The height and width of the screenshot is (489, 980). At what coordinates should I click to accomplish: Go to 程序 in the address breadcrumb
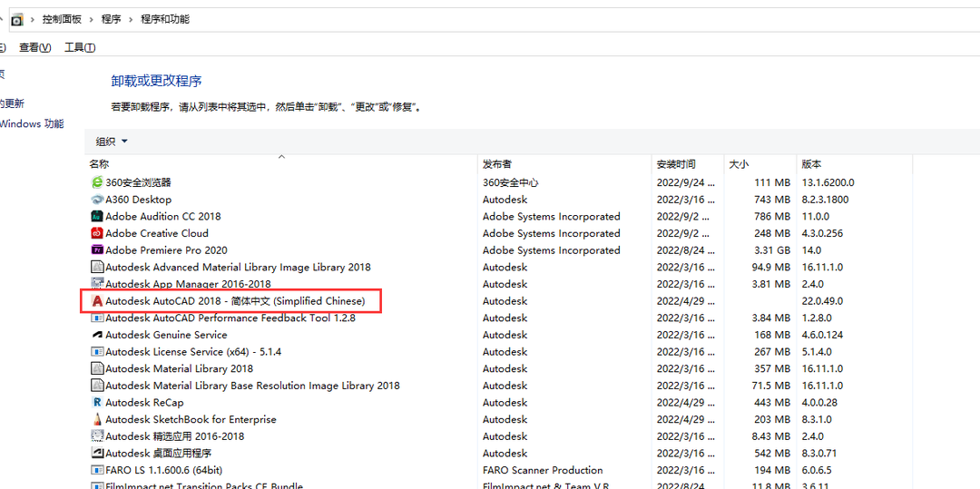pyautogui.click(x=112, y=19)
